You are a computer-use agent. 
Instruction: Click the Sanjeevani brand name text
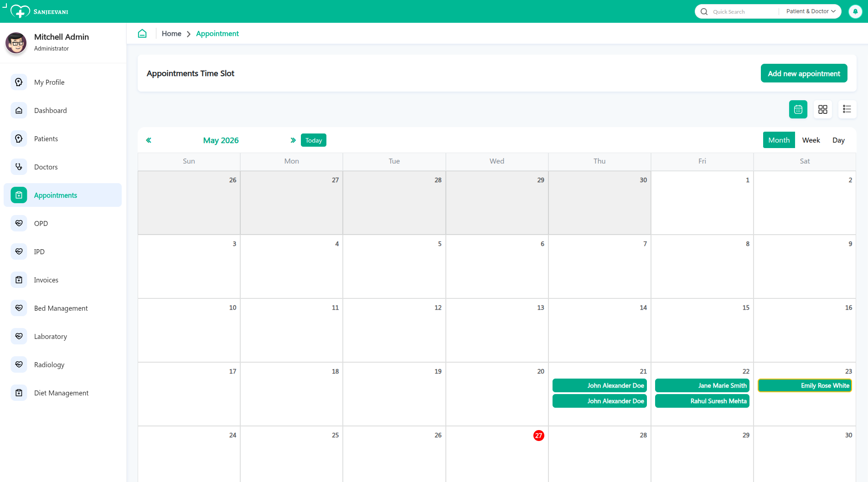point(51,12)
